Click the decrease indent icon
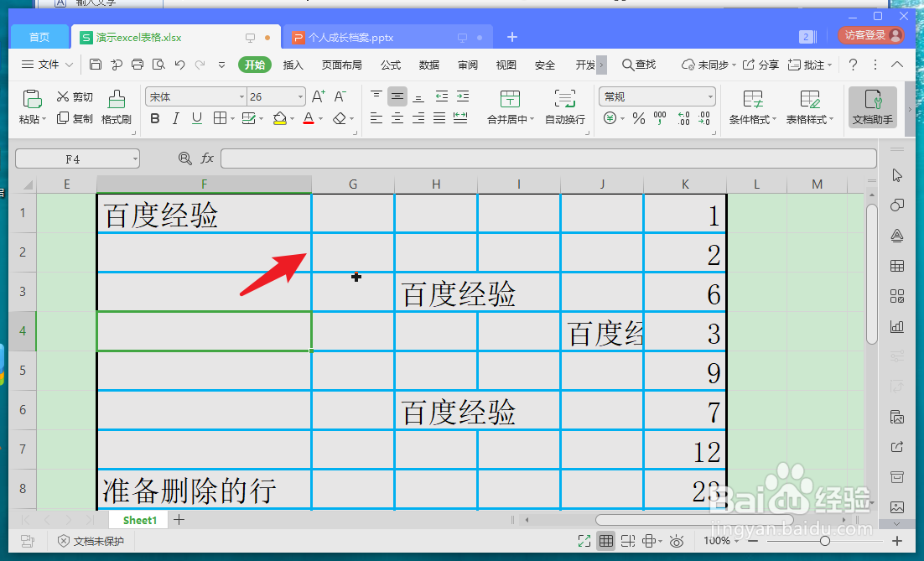This screenshot has height=561, width=924. pyautogui.click(x=441, y=96)
